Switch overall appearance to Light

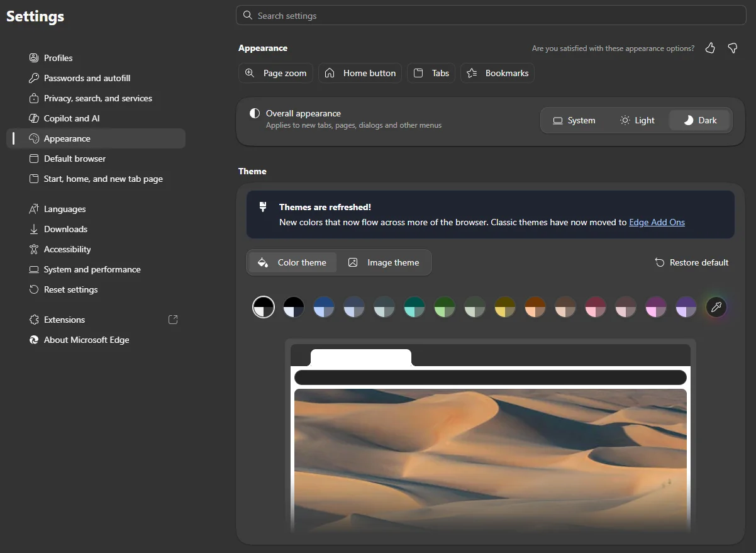tap(637, 120)
